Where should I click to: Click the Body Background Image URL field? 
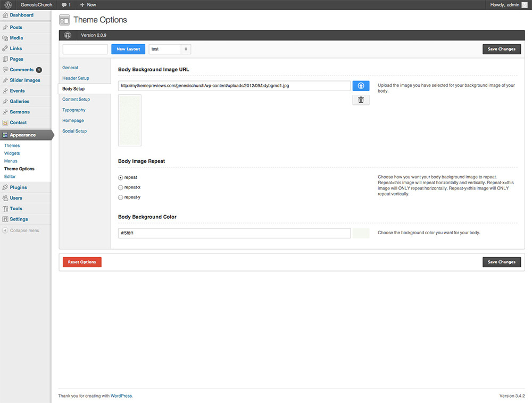234,86
